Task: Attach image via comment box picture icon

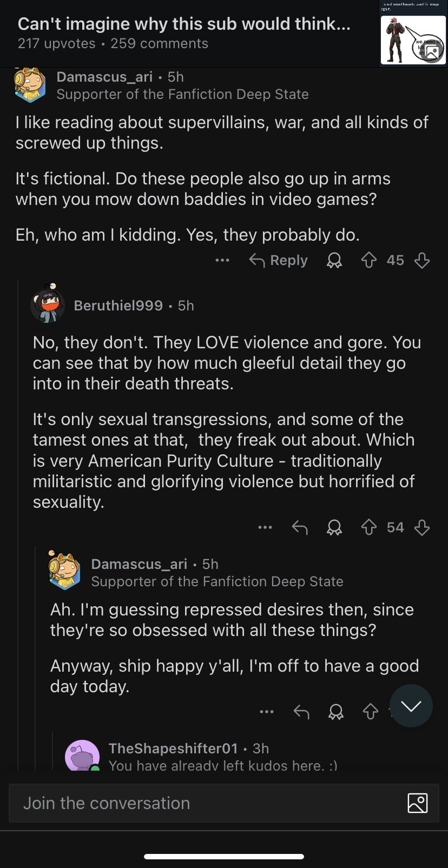Action: 417,803
